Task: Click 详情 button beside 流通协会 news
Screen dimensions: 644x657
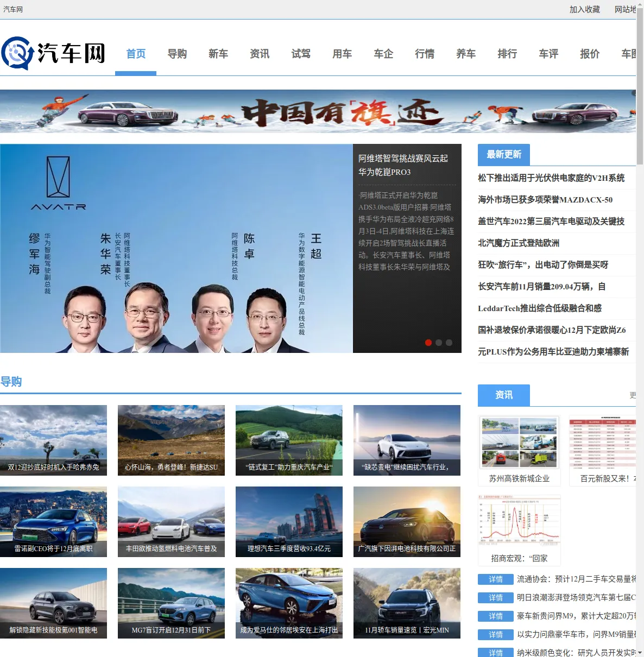Action: [496, 579]
